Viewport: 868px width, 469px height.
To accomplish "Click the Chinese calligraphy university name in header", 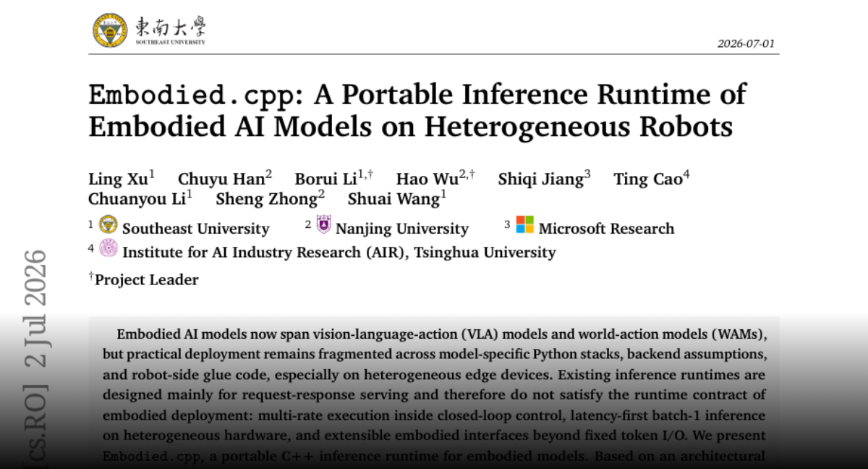I will pos(170,27).
